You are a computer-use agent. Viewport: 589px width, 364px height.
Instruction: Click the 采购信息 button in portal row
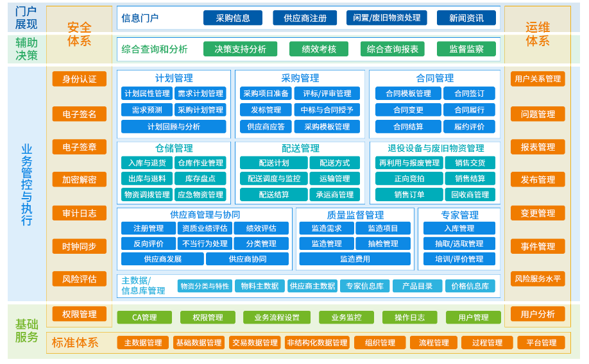tap(232, 18)
